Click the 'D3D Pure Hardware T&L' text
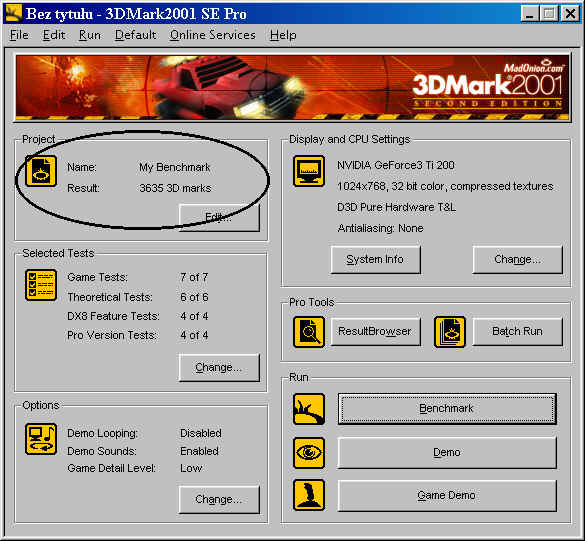This screenshot has height=541, width=585. coord(397,207)
